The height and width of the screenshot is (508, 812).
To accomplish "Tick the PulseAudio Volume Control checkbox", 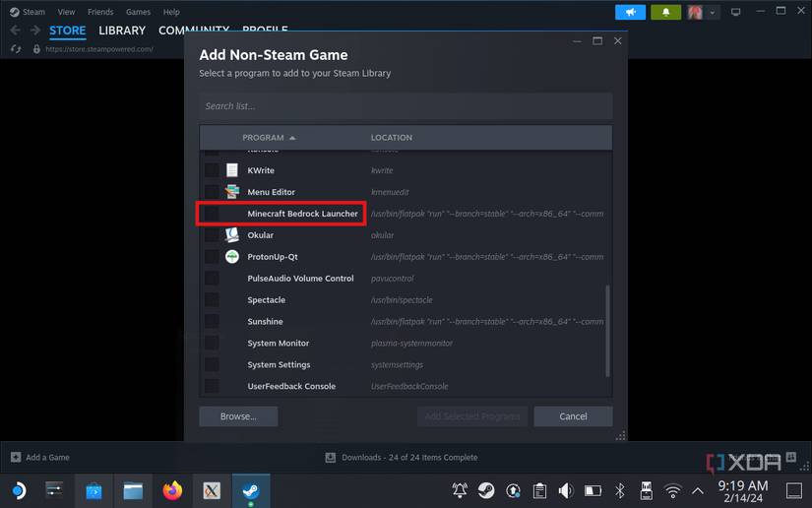I will coord(212,279).
